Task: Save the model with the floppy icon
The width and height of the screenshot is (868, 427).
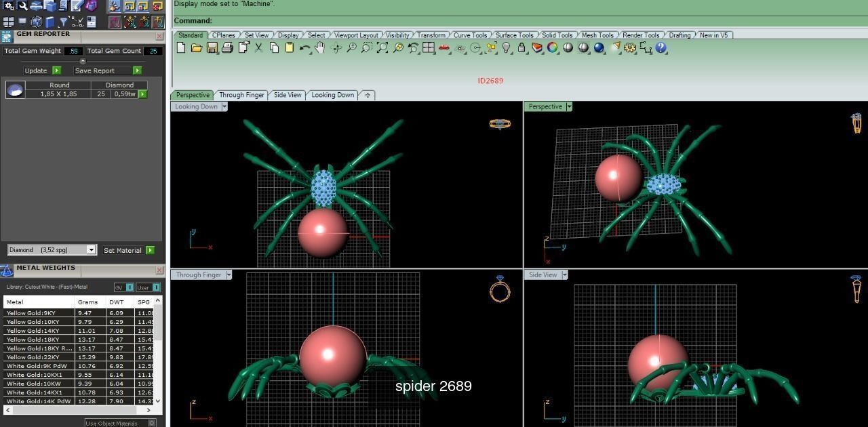Action: 212,47
